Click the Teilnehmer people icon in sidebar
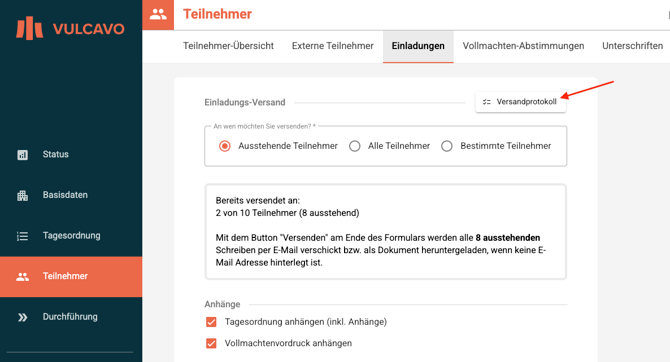Image resolution: width=670 pixels, height=362 pixels. (x=23, y=277)
